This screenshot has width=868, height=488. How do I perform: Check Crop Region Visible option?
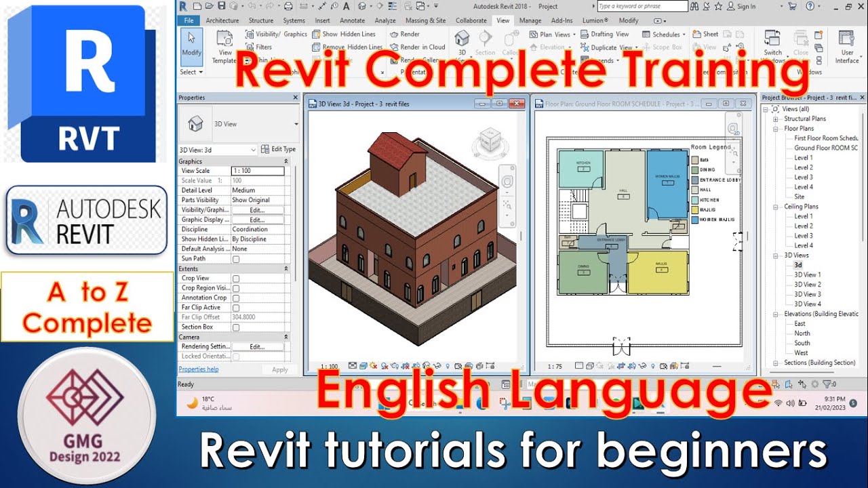point(236,288)
